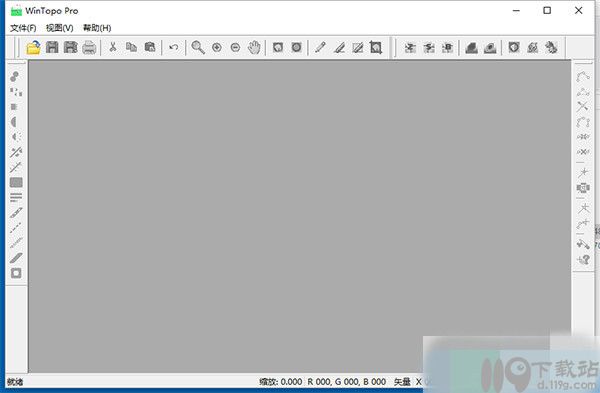Click the pencil icon in top toolbar
The height and width of the screenshot is (393, 600).
(320, 47)
